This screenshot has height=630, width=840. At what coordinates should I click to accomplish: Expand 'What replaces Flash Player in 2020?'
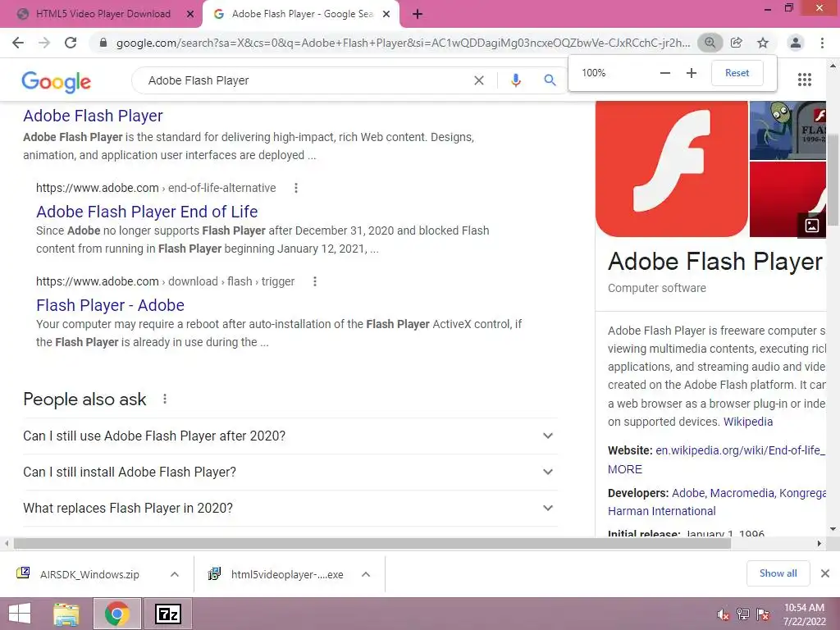click(290, 508)
